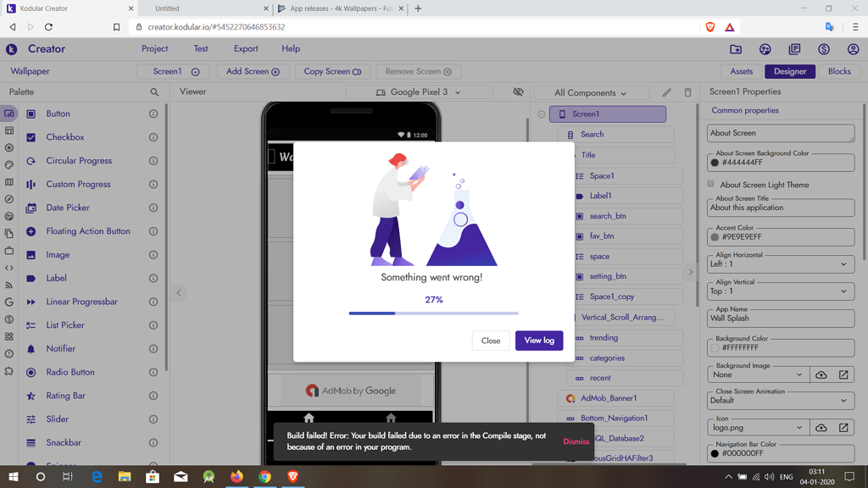Open the All Components filter dropdown
Image resolution: width=868 pixels, height=488 pixels.
591,93
